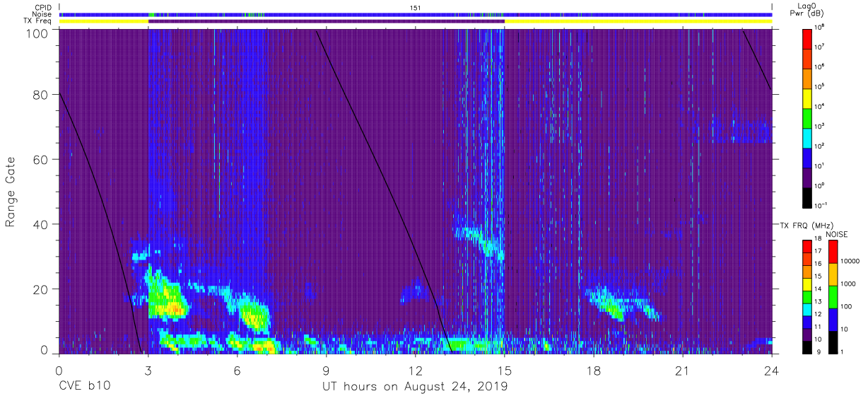The height and width of the screenshot is (401, 868).
Task: Click the 'Lag0 Pwr (dB)' color bar title
Action: pos(809,10)
